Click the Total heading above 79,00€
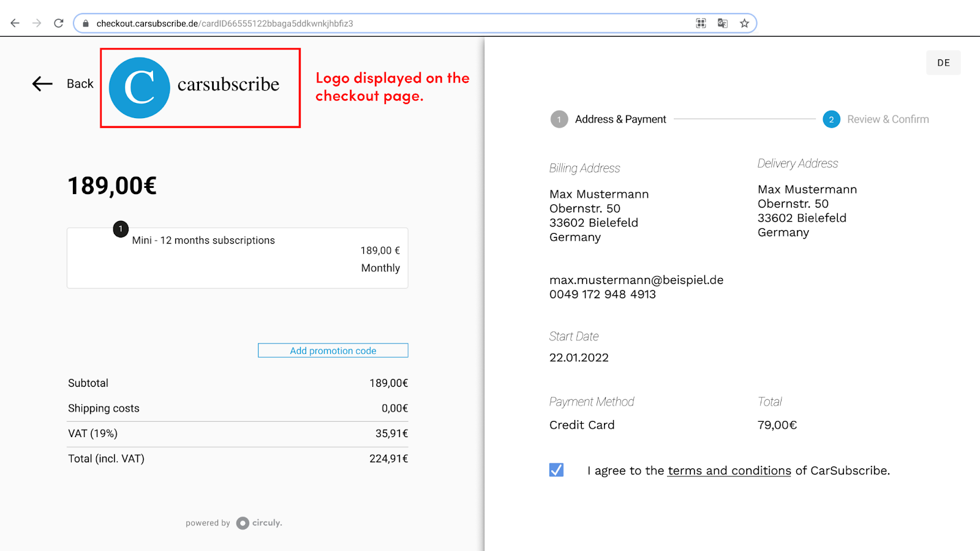The height and width of the screenshot is (551, 980). [770, 402]
